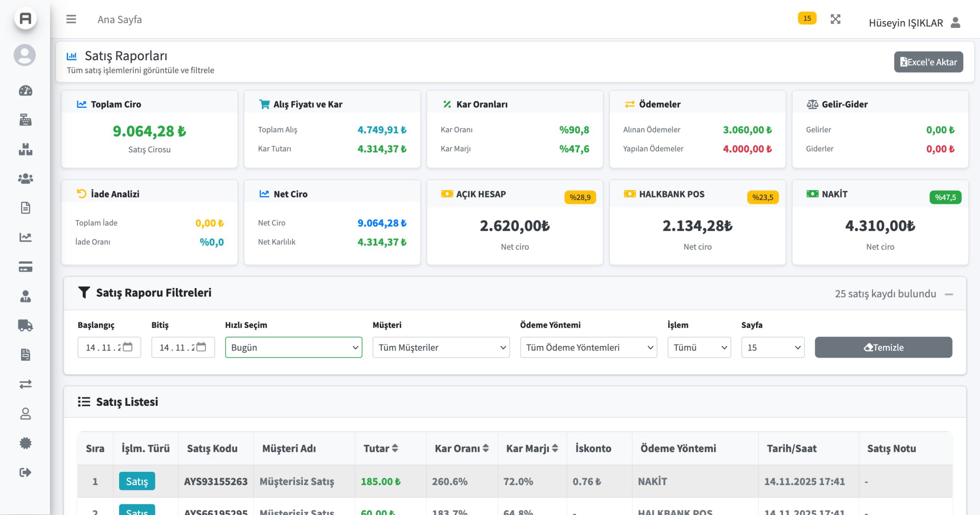Open the customers group icon in sidebar
Screen dimensions: 980x515
point(25,179)
